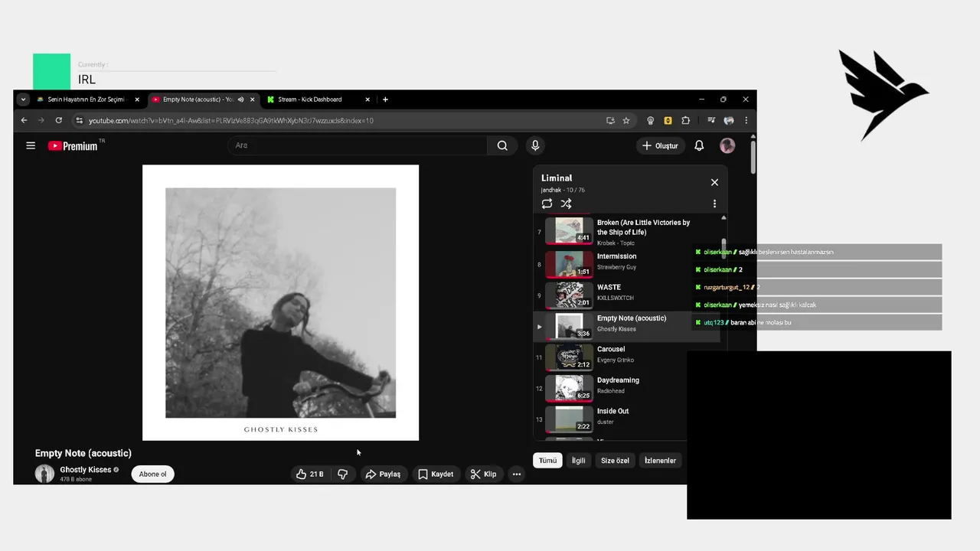Image resolution: width=980 pixels, height=551 pixels.
Task: Select current Empty Note (acoustic) playlist row
Action: point(627,326)
